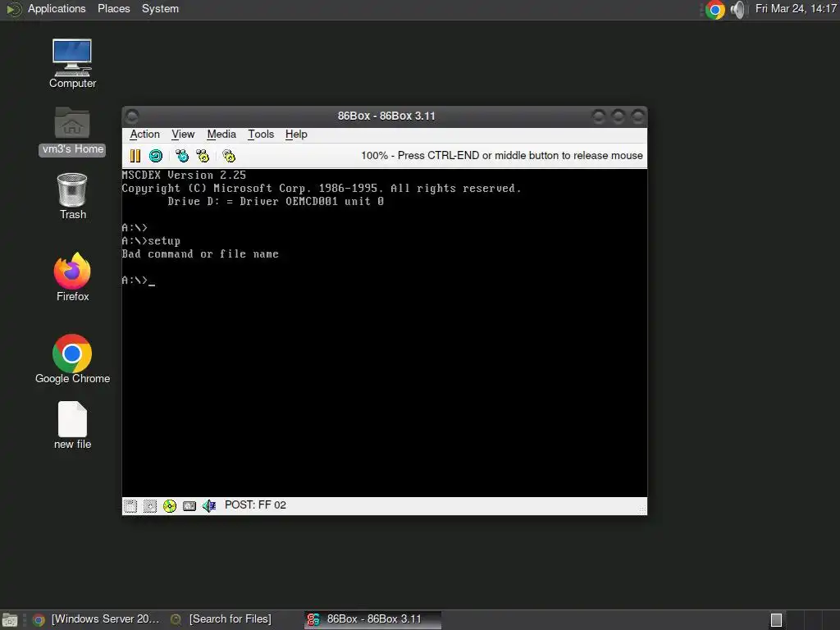Click the 86Box window menu button at left

[x=132, y=116]
